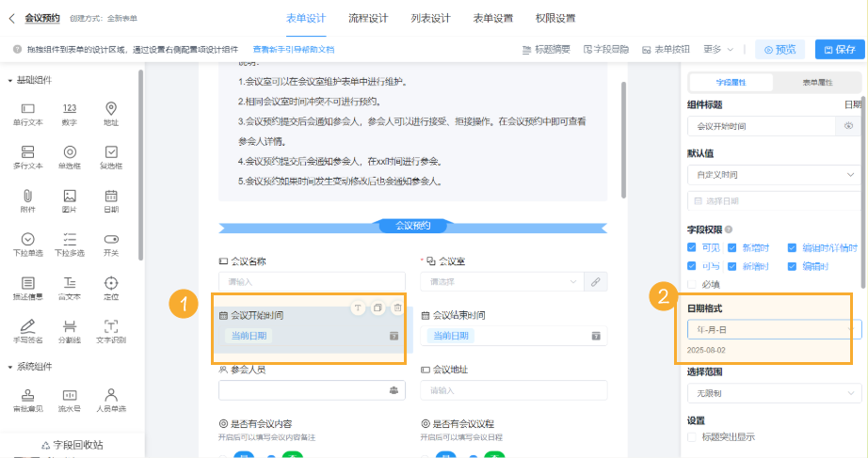Toggle the 编辑时/详情时 checkbox

click(x=792, y=247)
